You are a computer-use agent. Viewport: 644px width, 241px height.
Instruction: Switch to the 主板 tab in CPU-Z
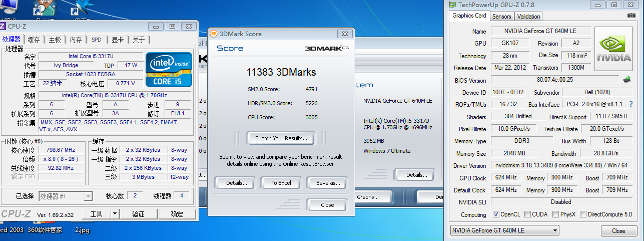(x=55, y=40)
